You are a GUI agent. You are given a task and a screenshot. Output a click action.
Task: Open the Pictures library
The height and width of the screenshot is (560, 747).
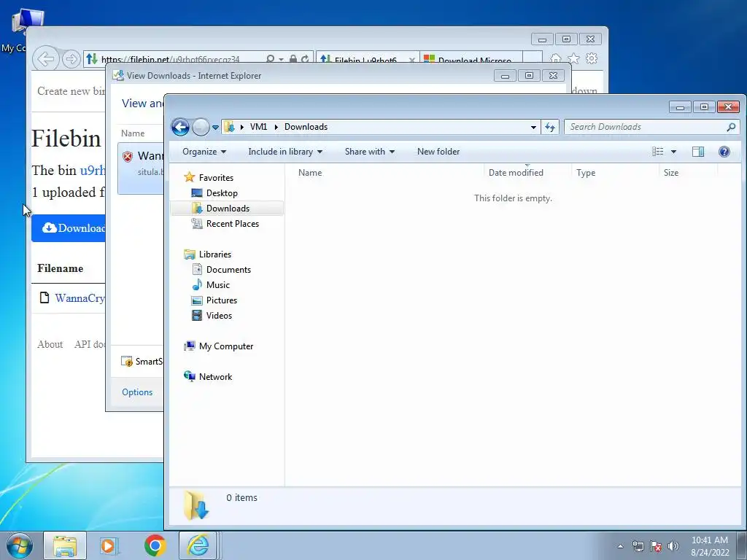(222, 300)
